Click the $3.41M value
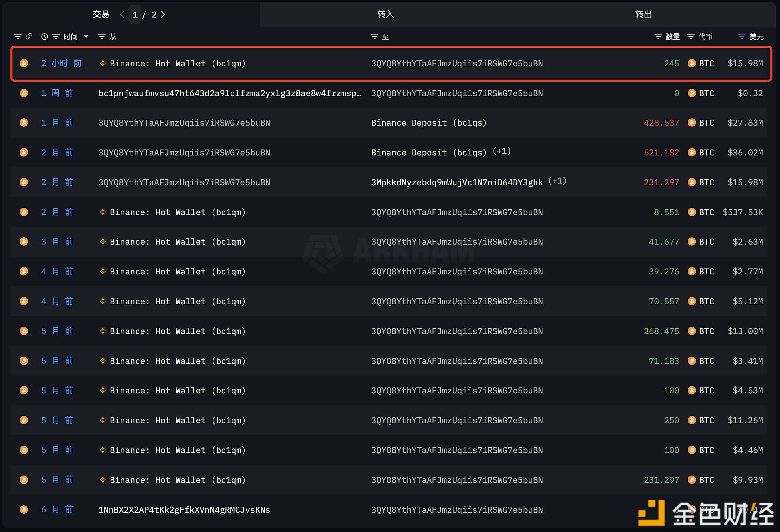The width and height of the screenshot is (780, 532). click(x=748, y=361)
